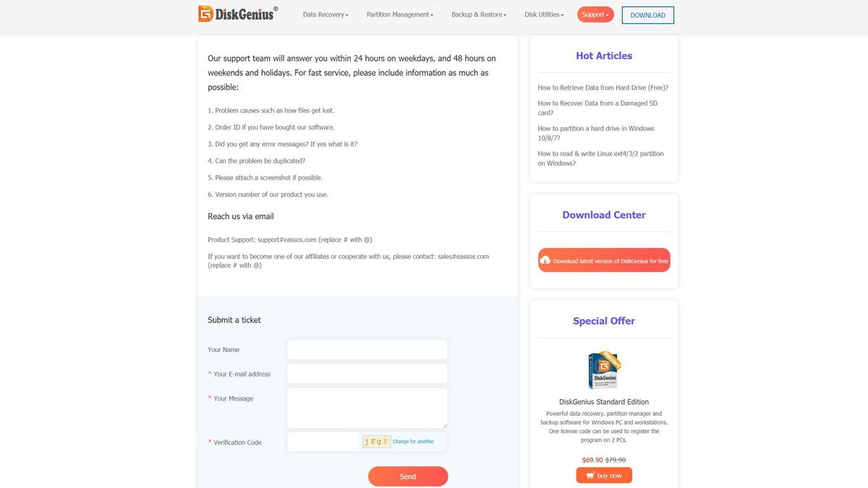Click the DiskGenius Standard Edition box image

[x=604, y=369]
